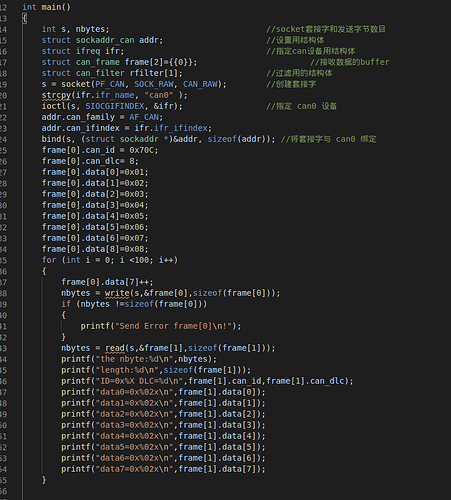Click 'struct can_frame frame[2]={{0}};' line
451x500 pixels.
pyautogui.click(x=119, y=62)
